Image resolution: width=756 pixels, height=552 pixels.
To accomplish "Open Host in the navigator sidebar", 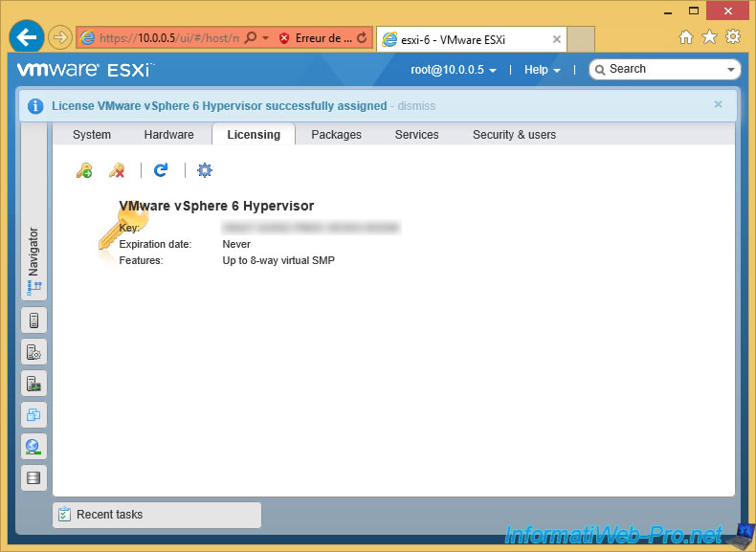I will (33, 320).
